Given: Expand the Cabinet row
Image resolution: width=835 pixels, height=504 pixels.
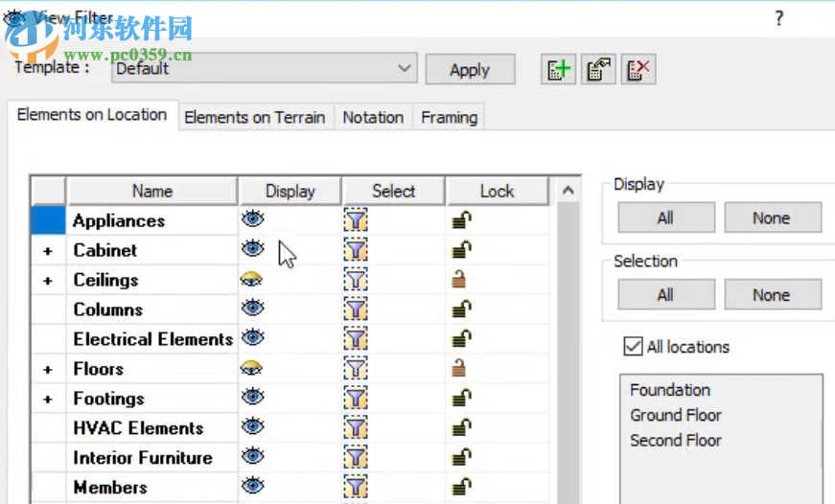Looking at the screenshot, I should (48, 251).
